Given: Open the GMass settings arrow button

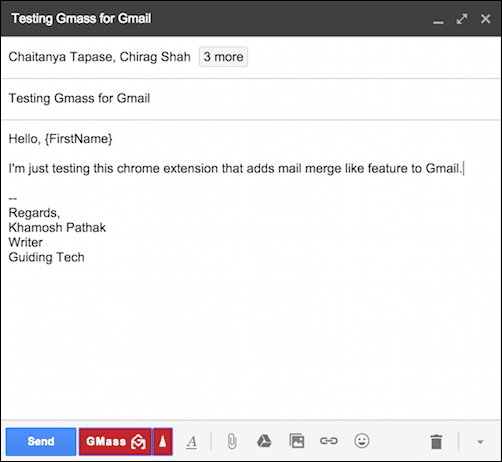Looking at the screenshot, I should [163, 442].
